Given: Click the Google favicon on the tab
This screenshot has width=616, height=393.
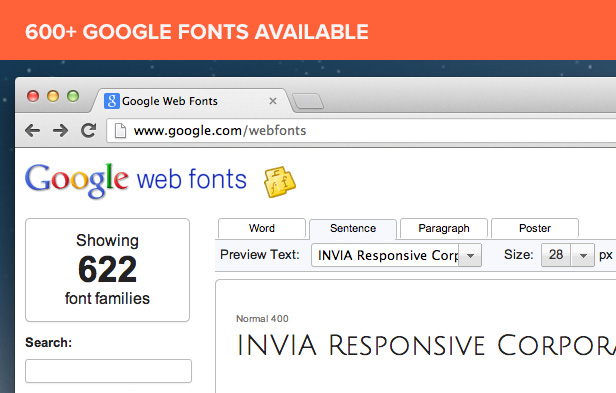Looking at the screenshot, I should pos(112,101).
